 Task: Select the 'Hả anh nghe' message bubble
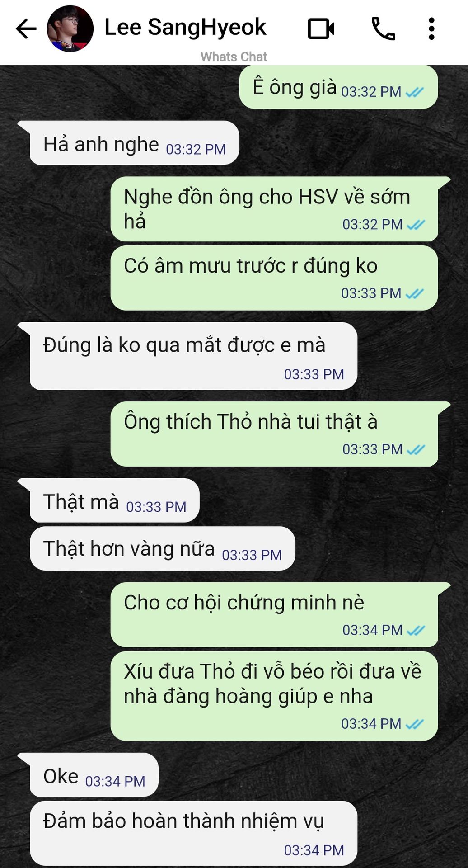click(134, 143)
